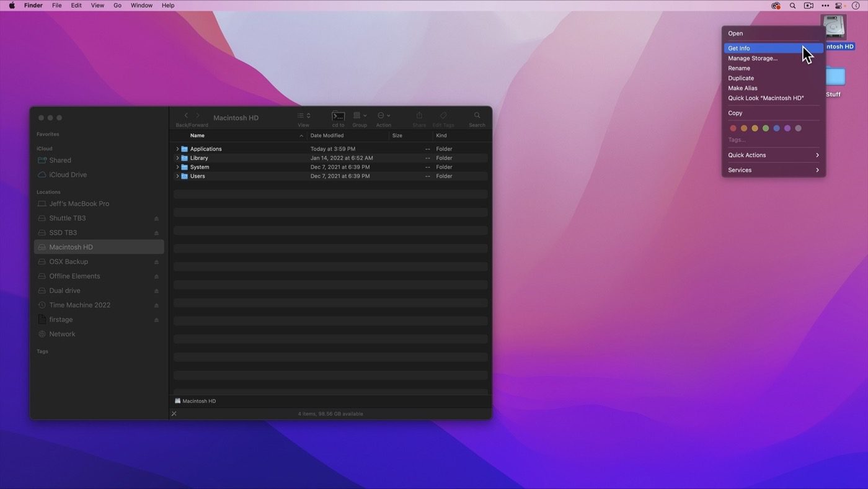This screenshot has width=868, height=489.
Task: Eject the Time Machine 2022 volume
Action: coord(156,305)
